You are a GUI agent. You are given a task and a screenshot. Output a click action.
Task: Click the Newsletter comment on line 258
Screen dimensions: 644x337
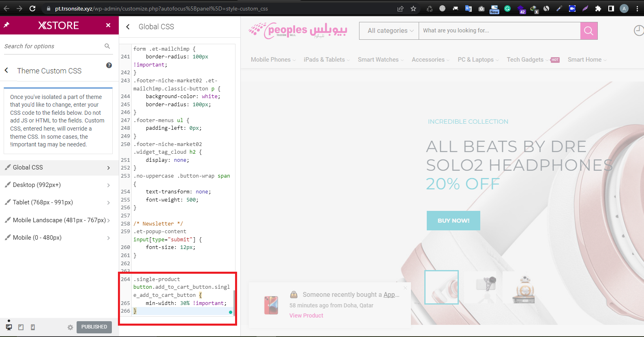tap(158, 223)
